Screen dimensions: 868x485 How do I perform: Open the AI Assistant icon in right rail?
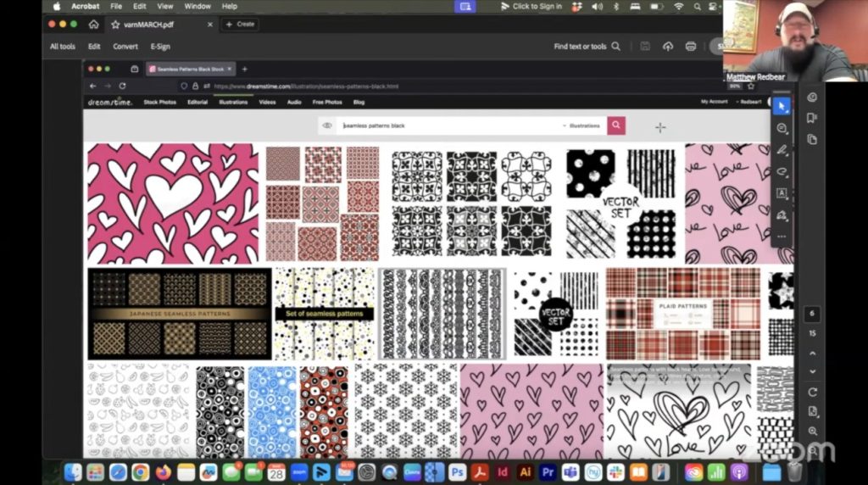click(x=812, y=98)
